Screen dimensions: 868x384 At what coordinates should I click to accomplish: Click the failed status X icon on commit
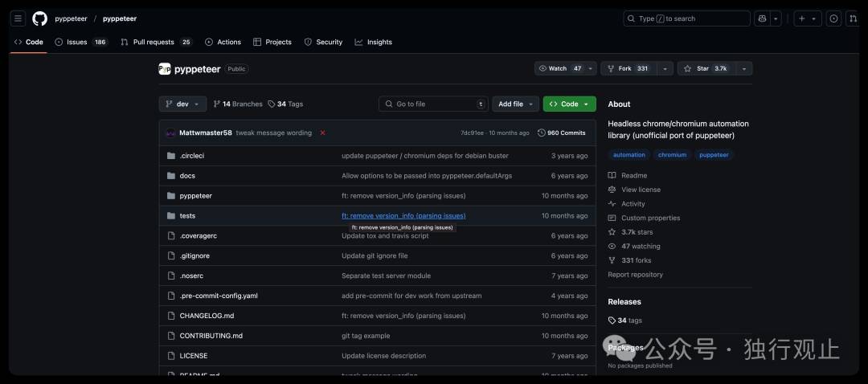[323, 133]
